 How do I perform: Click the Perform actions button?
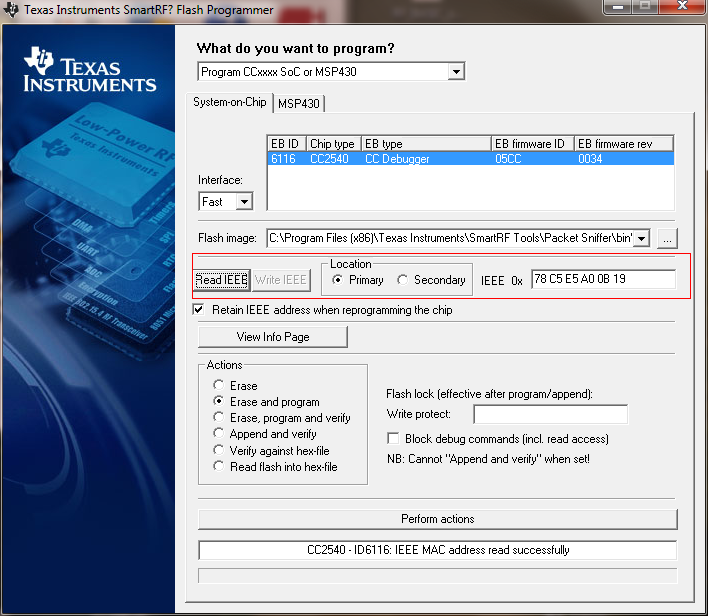(438, 519)
